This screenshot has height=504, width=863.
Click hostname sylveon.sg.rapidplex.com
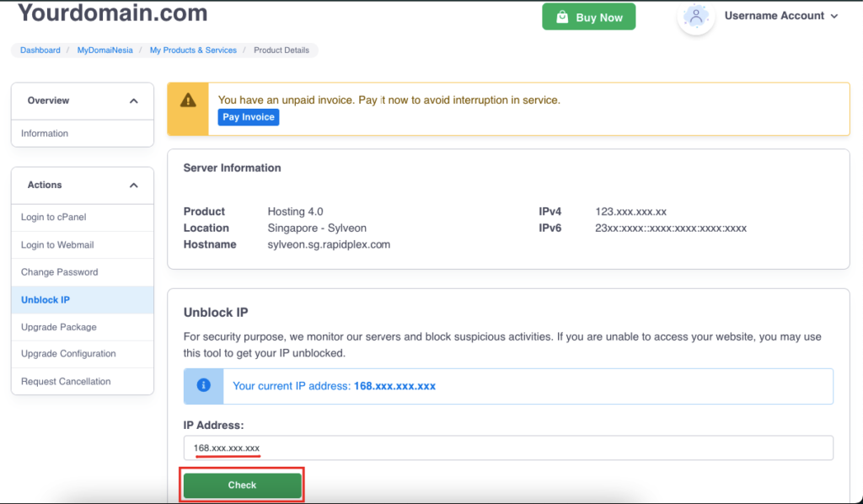329,244
